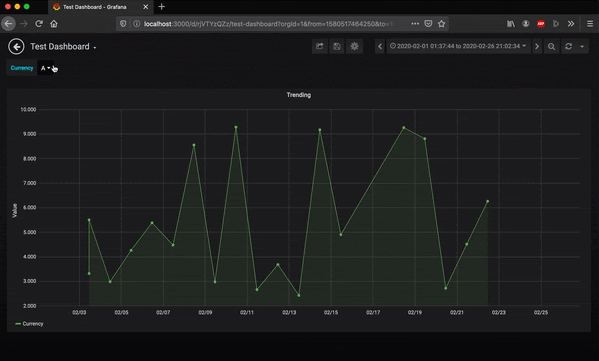Click the Currency variable label
Screen dimensions: 599x361
[22, 68]
